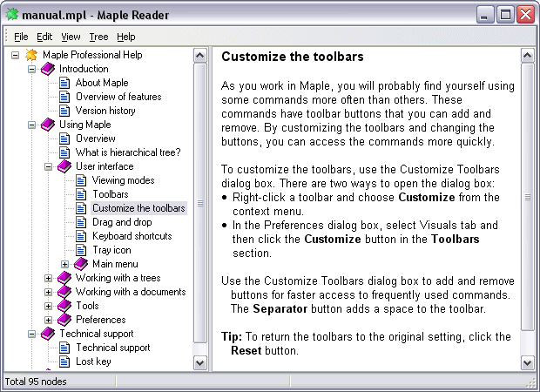Open the File menu

21,37
